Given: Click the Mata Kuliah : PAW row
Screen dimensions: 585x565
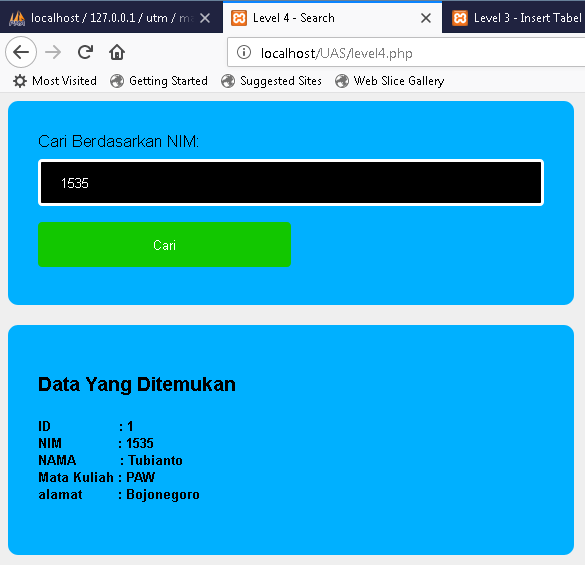Looking at the screenshot, I should pyautogui.click(x=97, y=477).
